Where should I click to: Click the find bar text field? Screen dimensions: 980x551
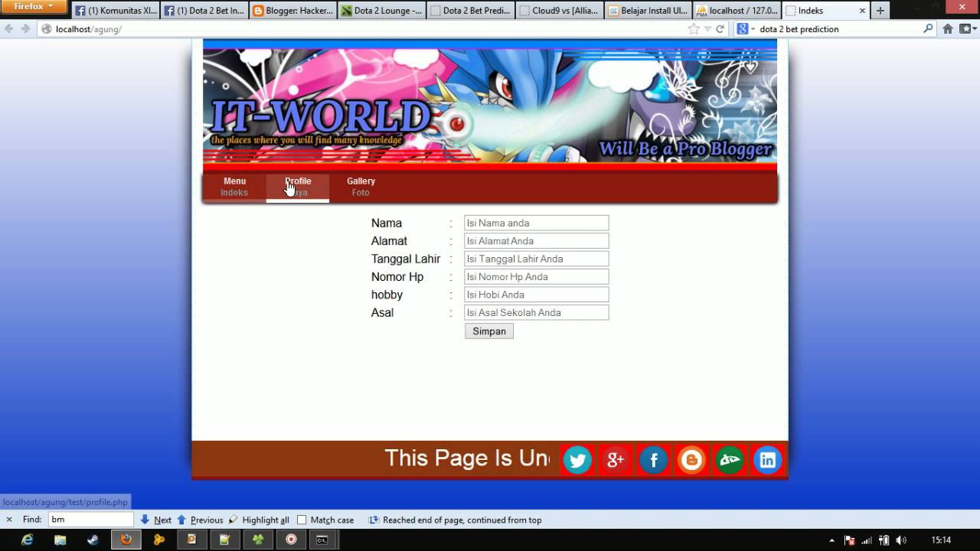(91, 520)
